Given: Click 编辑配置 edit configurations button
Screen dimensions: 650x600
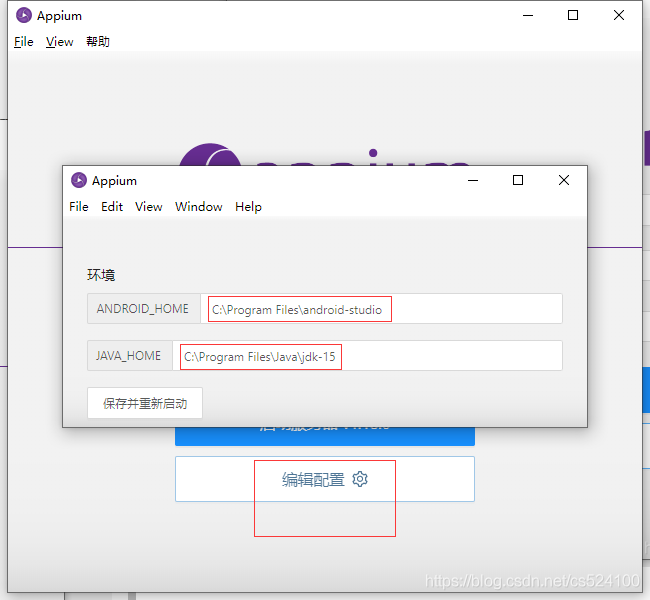Looking at the screenshot, I should pos(325,479).
